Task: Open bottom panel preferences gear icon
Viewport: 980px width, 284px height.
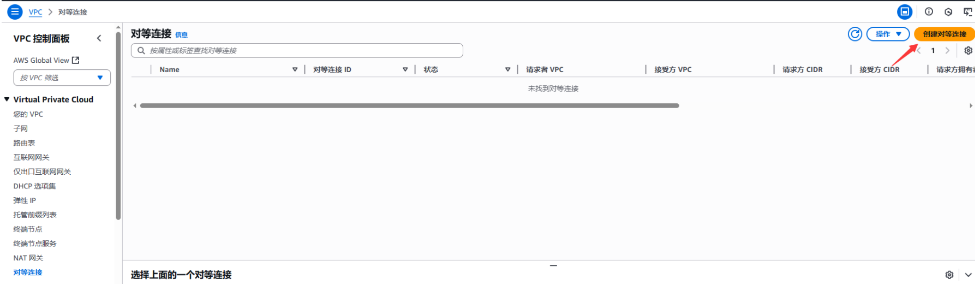Action: click(949, 275)
